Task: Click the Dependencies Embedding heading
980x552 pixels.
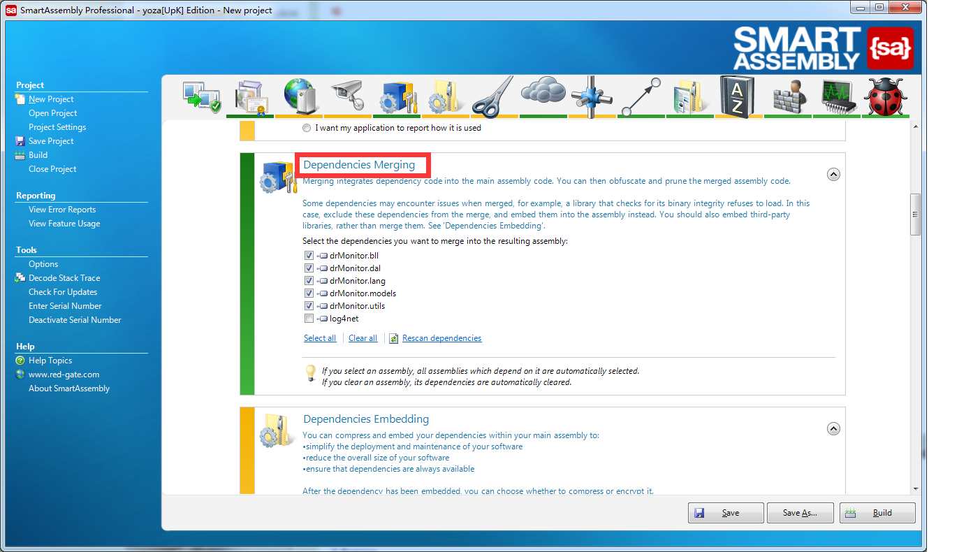Action: (366, 419)
